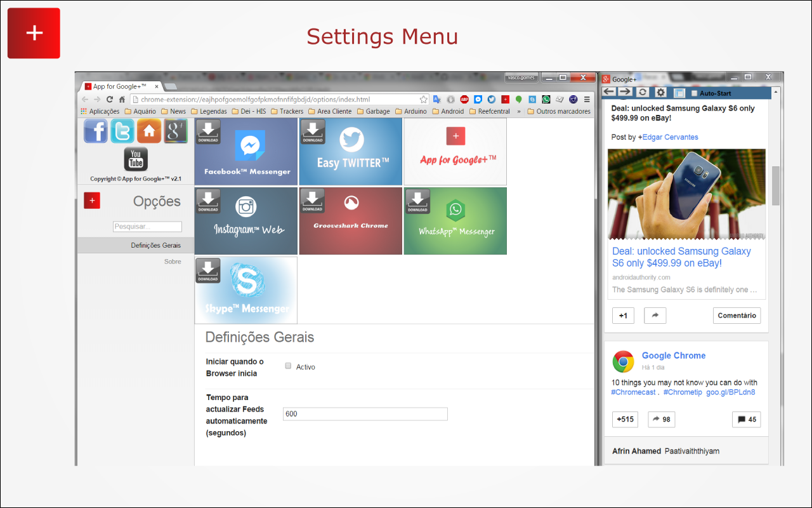Open the Aquário bookmarks folder

click(x=140, y=111)
